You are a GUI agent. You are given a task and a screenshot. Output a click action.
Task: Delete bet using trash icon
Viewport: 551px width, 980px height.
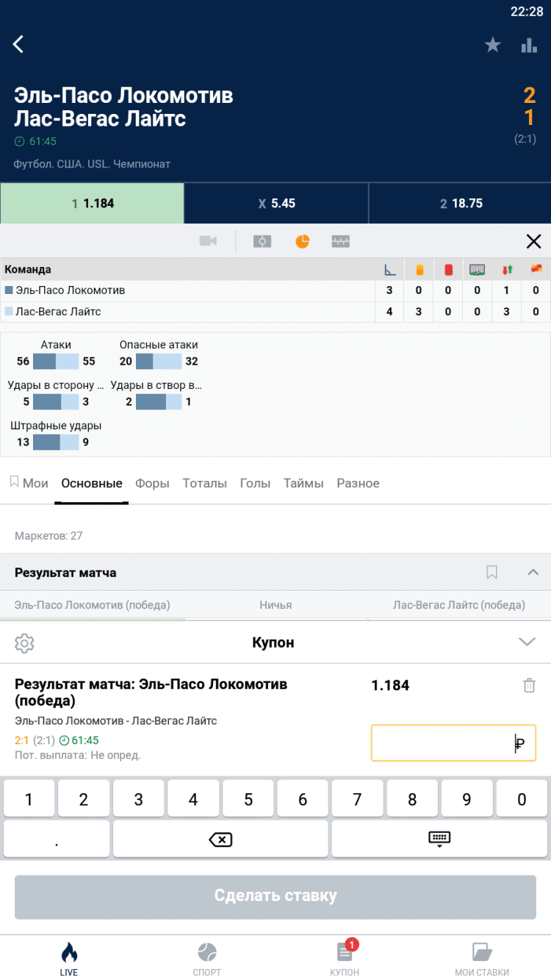point(528,685)
